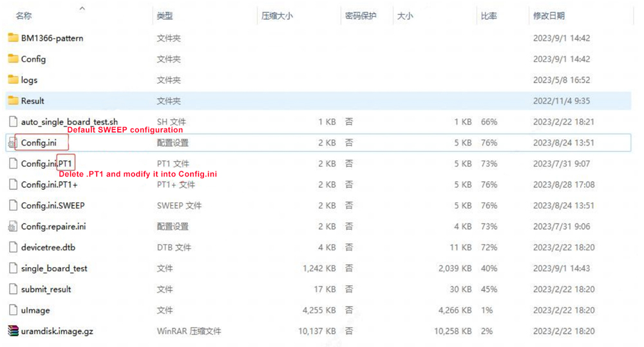Viewport: 644px width, 347px height.
Task: Select the devicetree.dtb file
Action: (x=48, y=247)
